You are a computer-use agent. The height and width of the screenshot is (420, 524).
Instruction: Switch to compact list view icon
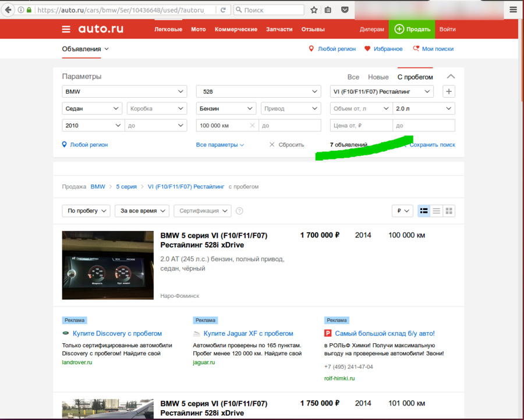pyautogui.click(x=437, y=211)
